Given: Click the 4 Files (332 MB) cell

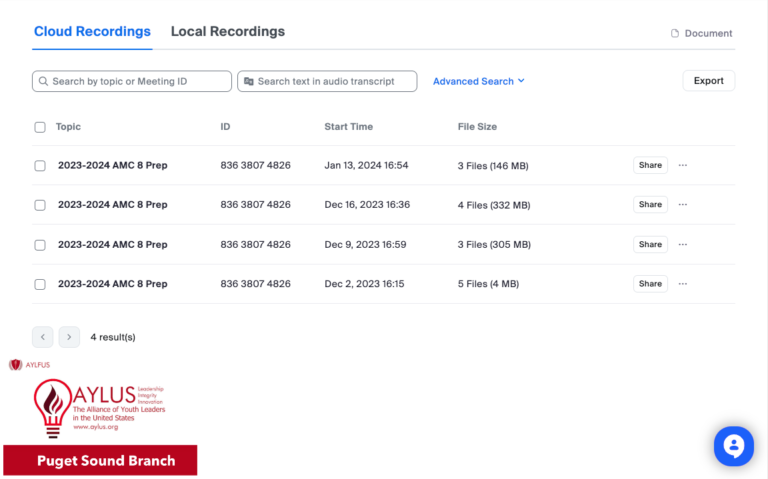Looking at the screenshot, I should coord(494,205).
